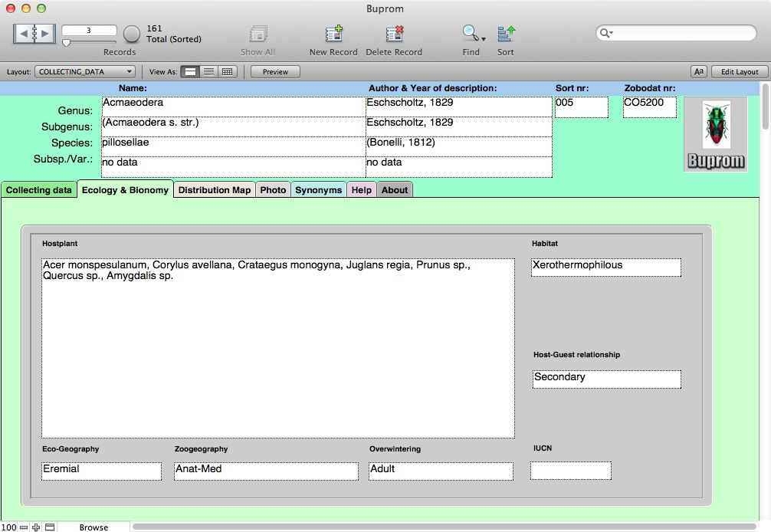
Task: Switch to Table view
Action: click(x=227, y=72)
